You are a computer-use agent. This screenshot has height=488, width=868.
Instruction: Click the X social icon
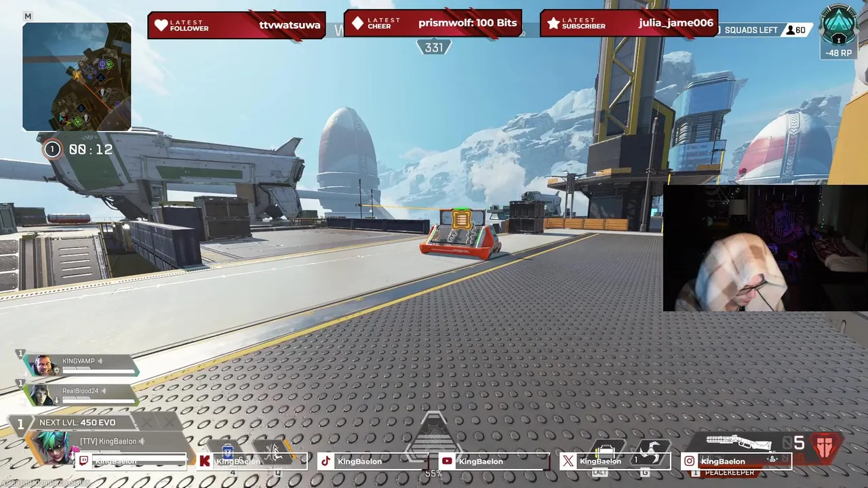[x=568, y=462]
